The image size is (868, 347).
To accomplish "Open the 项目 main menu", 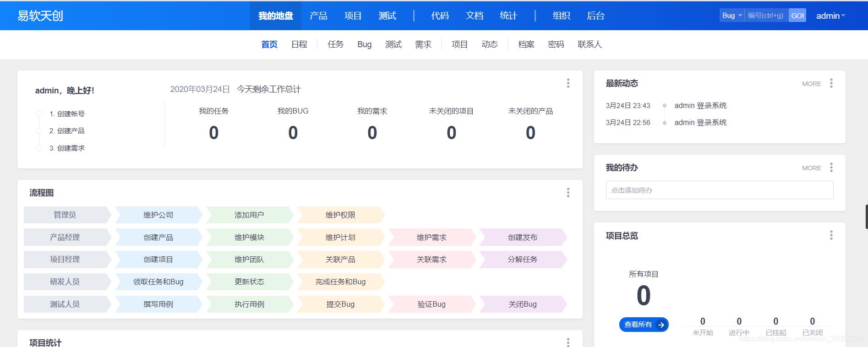I will [x=353, y=16].
